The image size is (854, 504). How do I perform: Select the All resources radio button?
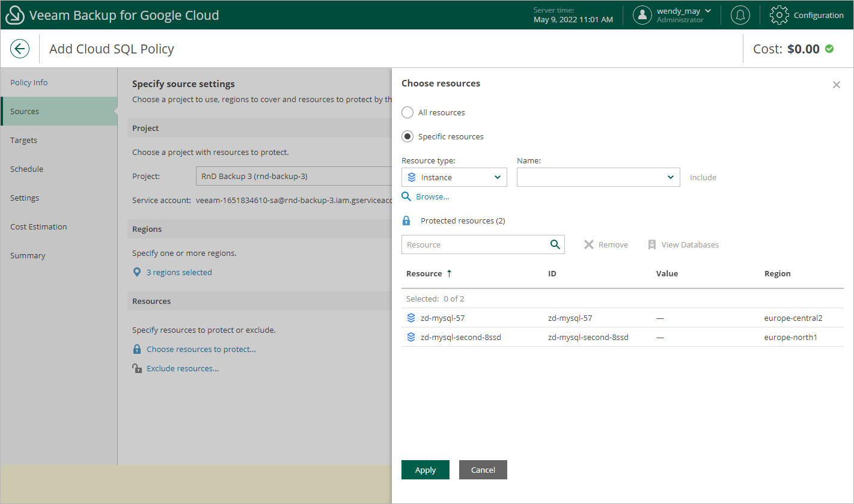pos(407,112)
